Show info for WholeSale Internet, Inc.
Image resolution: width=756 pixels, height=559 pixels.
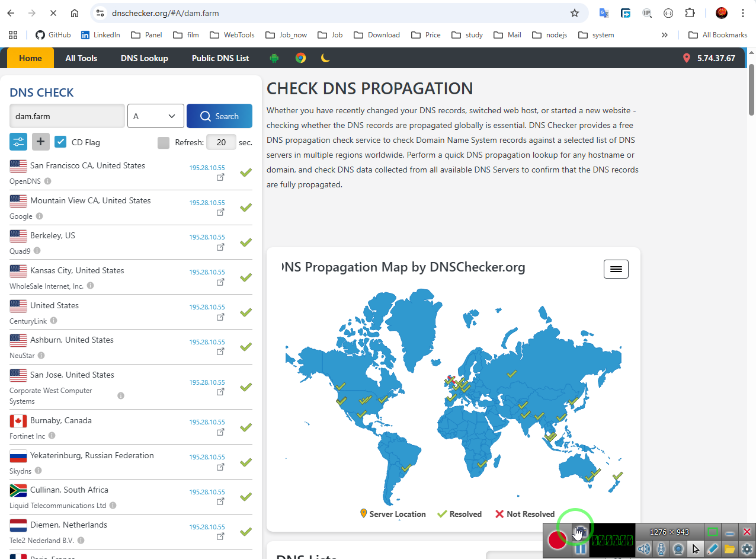coord(91,286)
